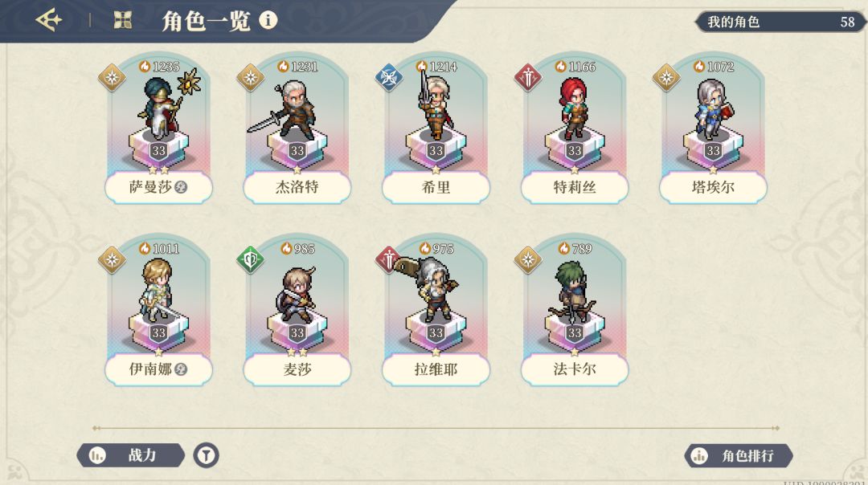Click the circular filter icon next to 战力
Image resolution: width=868 pixels, height=485 pixels.
(x=207, y=454)
